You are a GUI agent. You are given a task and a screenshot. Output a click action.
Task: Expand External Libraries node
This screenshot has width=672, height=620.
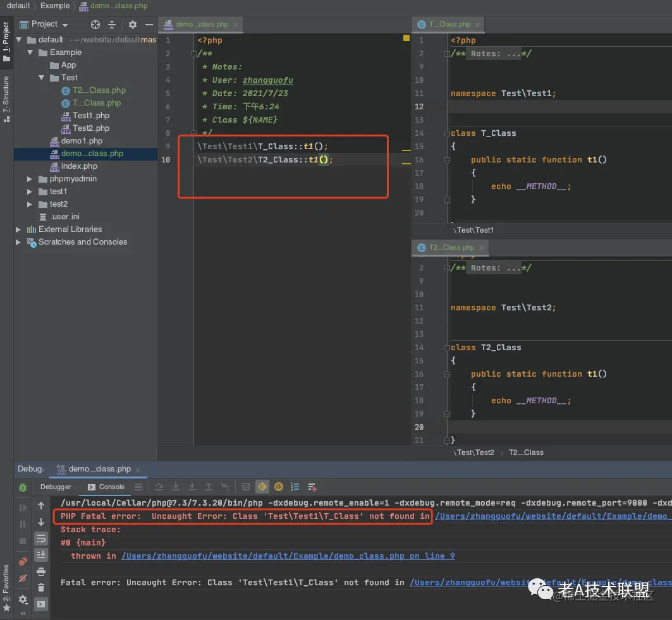[x=18, y=229]
